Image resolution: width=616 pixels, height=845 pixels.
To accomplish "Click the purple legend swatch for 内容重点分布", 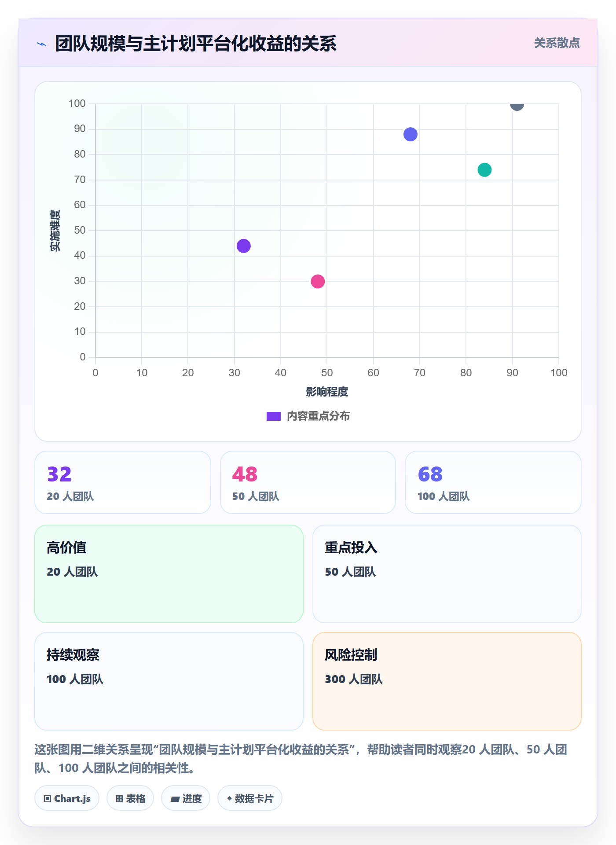I will pos(274,416).
